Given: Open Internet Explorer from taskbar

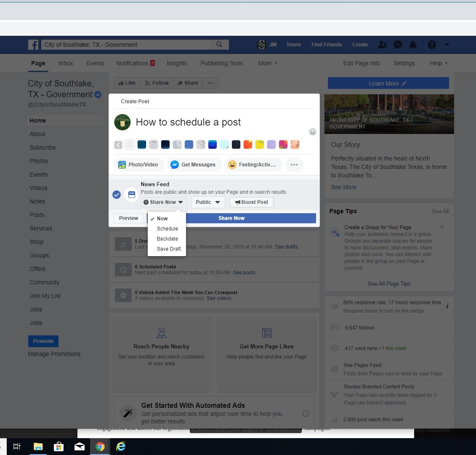Looking at the screenshot, I should pos(120,447).
